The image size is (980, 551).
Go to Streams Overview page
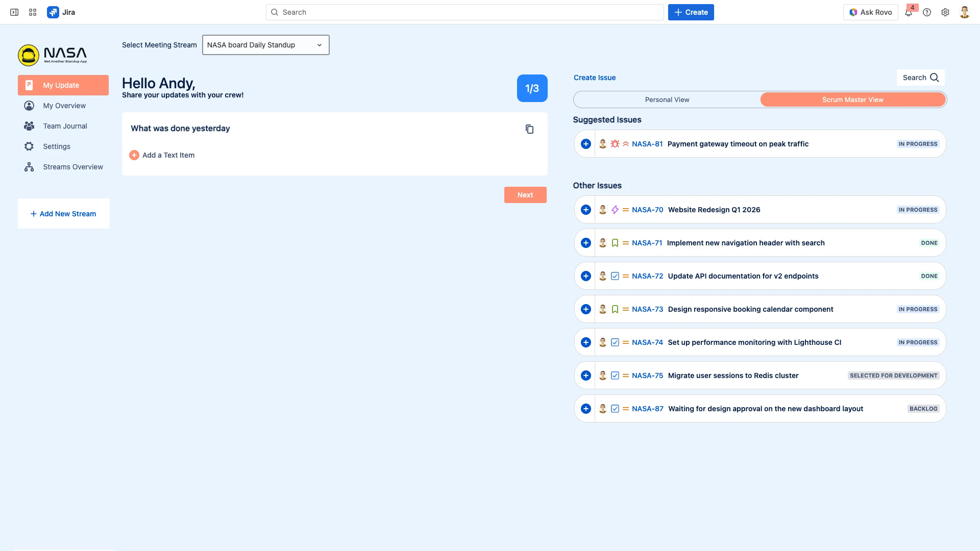coord(72,167)
